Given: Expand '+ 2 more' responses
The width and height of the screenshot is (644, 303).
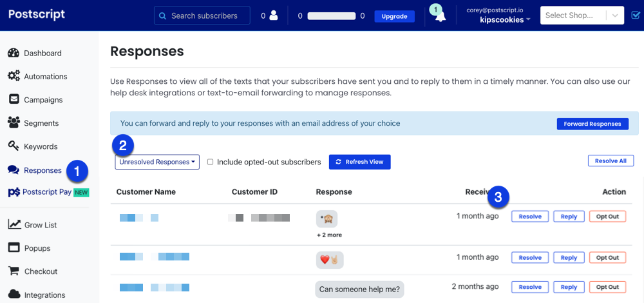Looking at the screenshot, I should 329,235.
